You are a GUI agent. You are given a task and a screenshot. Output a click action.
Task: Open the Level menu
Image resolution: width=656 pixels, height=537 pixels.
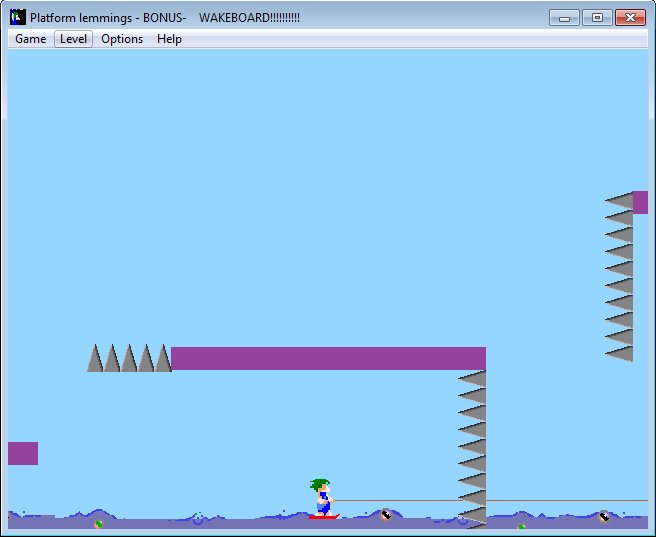tap(74, 39)
